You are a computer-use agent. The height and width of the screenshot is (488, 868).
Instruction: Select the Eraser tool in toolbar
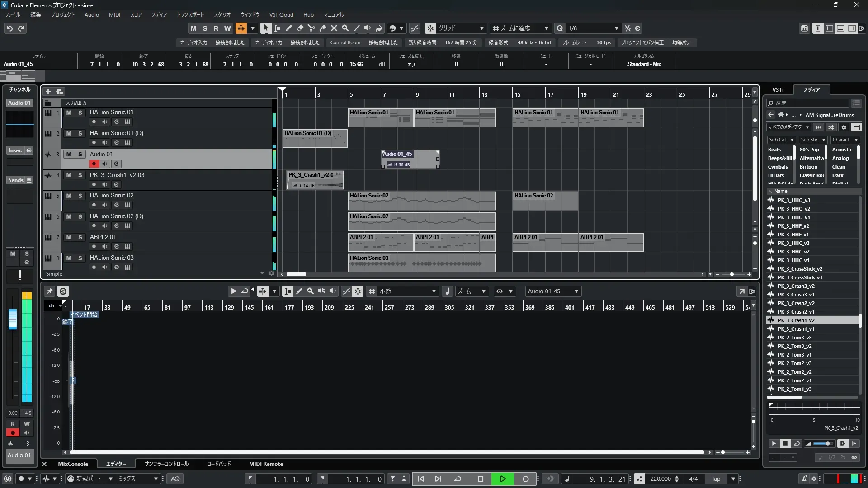tap(300, 28)
